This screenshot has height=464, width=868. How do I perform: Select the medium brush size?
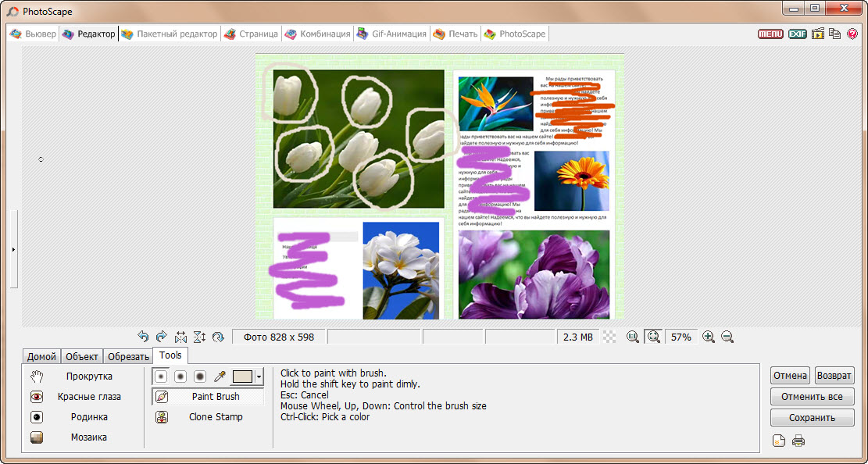pyautogui.click(x=180, y=377)
